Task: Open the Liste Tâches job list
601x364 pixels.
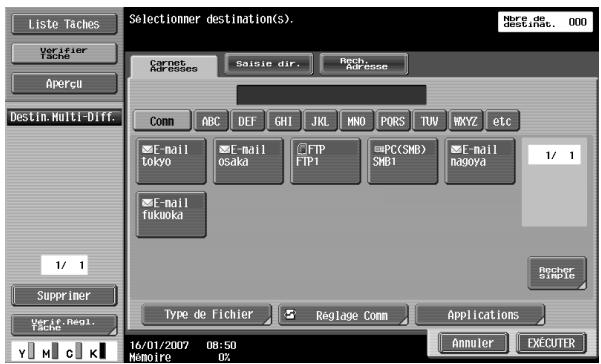Action: 64,24
